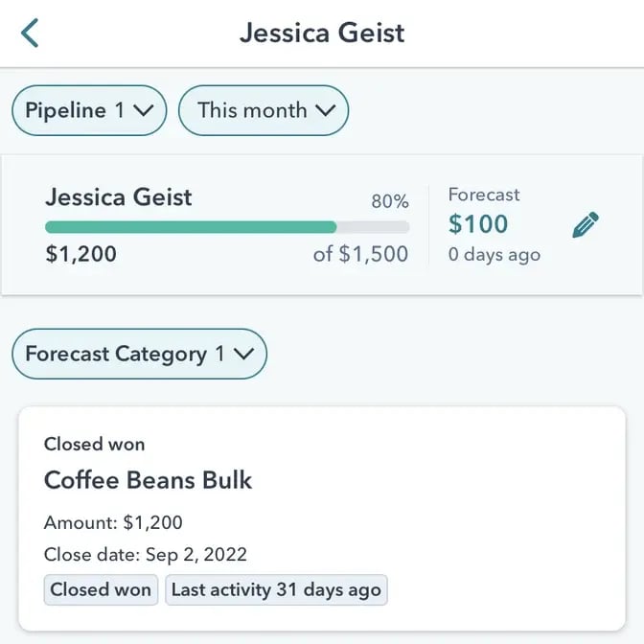Click the of $1,500 quota goal
Viewport: 644px width, 644px height.
click(360, 254)
